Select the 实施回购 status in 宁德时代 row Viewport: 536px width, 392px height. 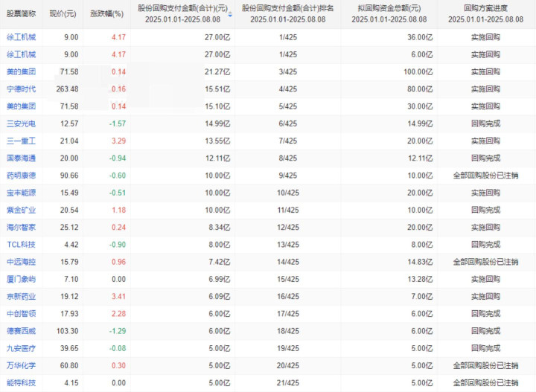click(485, 89)
